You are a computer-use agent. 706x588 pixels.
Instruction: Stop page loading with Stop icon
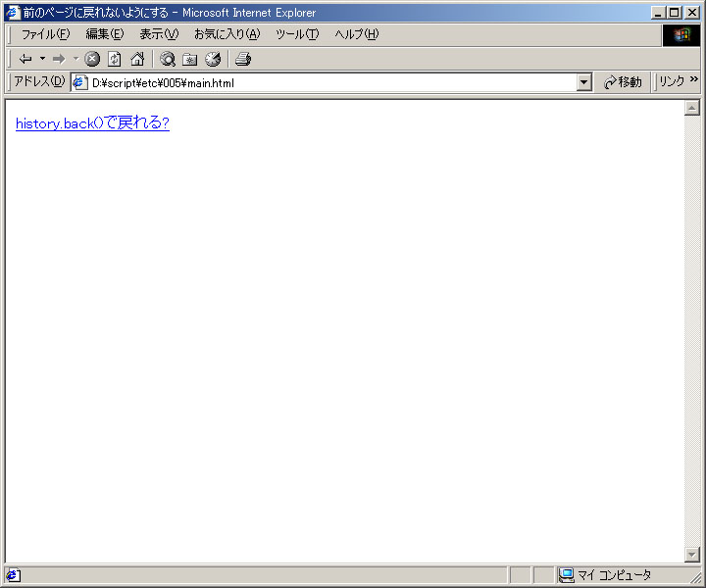point(92,59)
